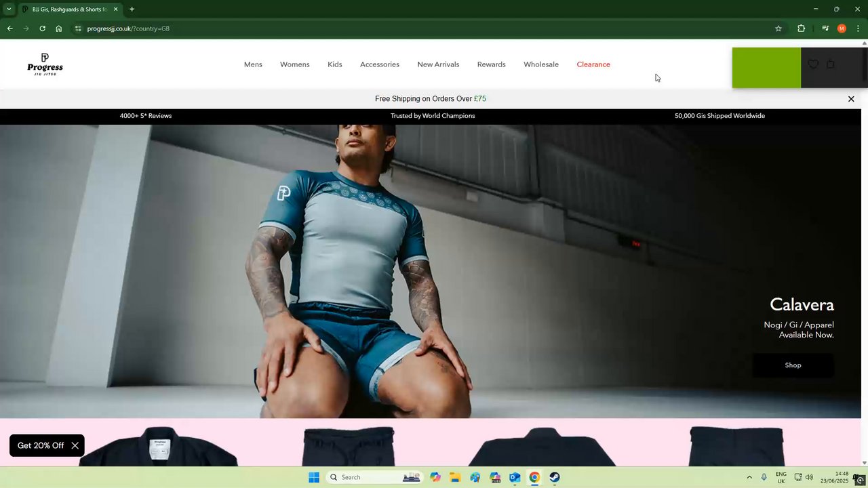Open the tab search dropdown arrow
868x488 pixels.
9,9
